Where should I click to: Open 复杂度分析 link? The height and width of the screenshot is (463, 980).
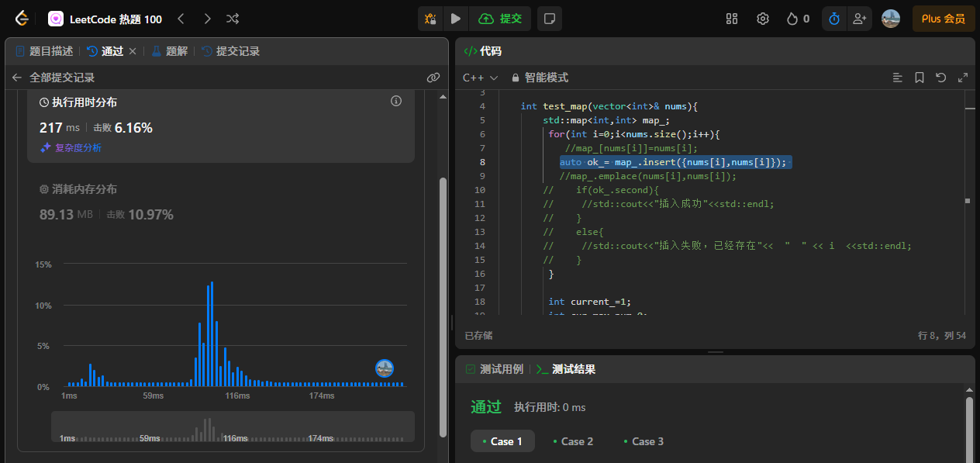pos(71,147)
